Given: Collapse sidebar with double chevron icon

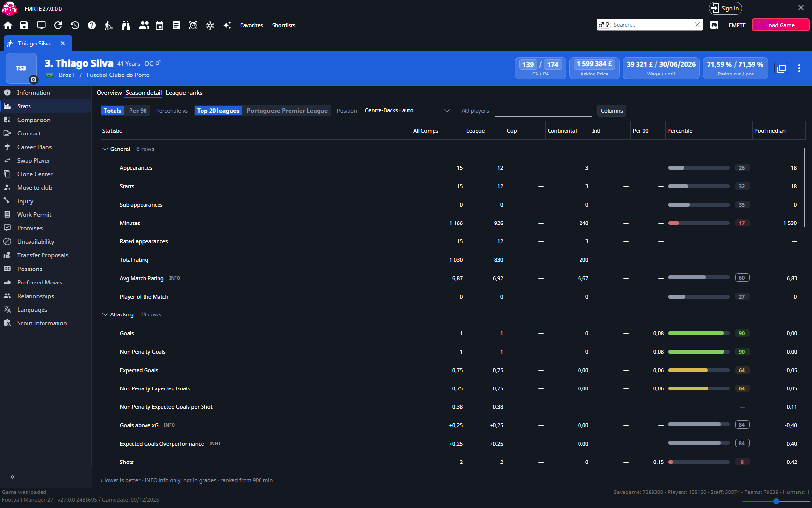Looking at the screenshot, I should click(x=13, y=477).
